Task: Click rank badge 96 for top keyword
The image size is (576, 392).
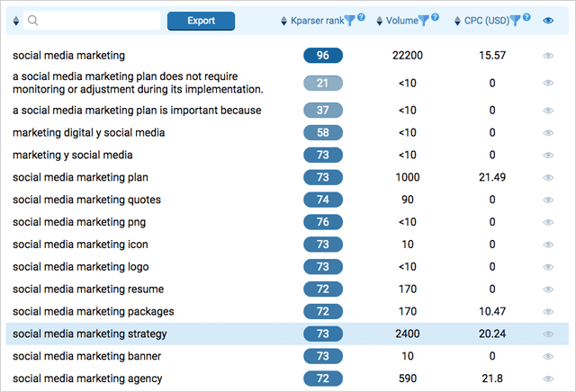Action: [x=323, y=56]
